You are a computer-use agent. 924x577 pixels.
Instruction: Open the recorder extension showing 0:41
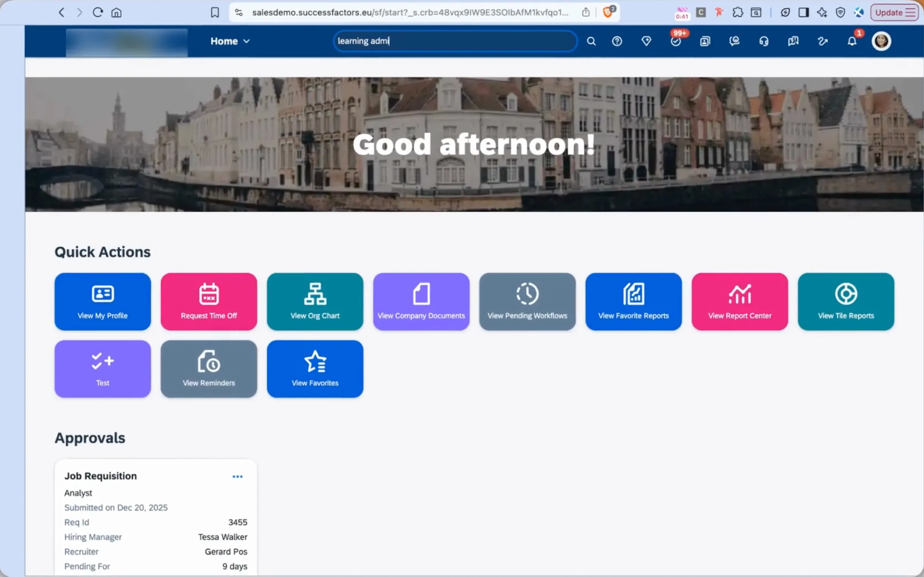[682, 13]
